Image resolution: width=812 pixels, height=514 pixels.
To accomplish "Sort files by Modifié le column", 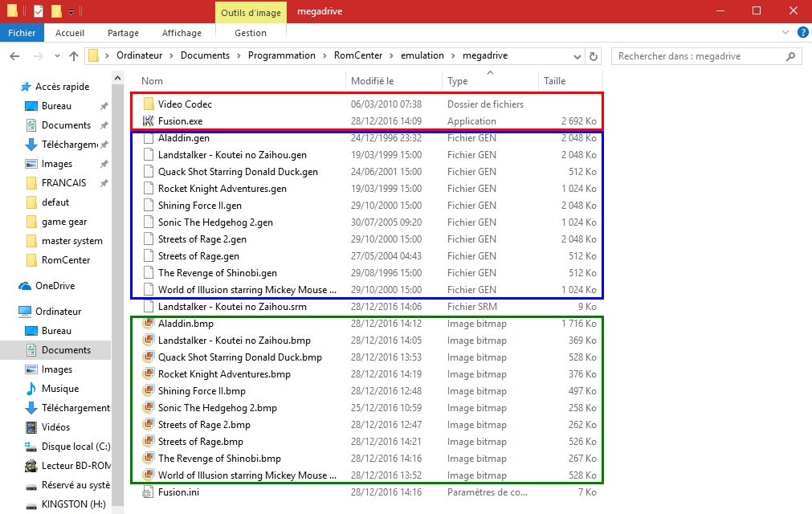I will [394, 81].
